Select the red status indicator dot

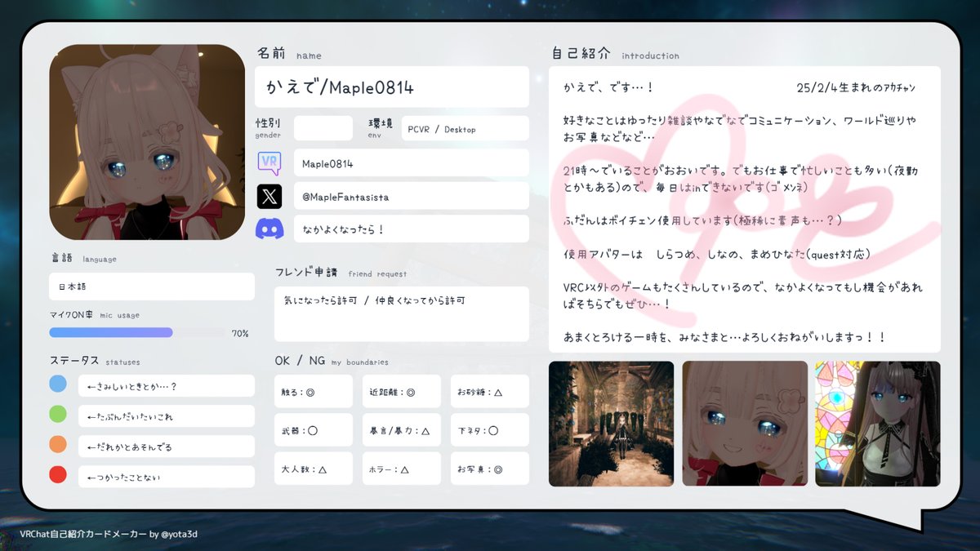57,475
